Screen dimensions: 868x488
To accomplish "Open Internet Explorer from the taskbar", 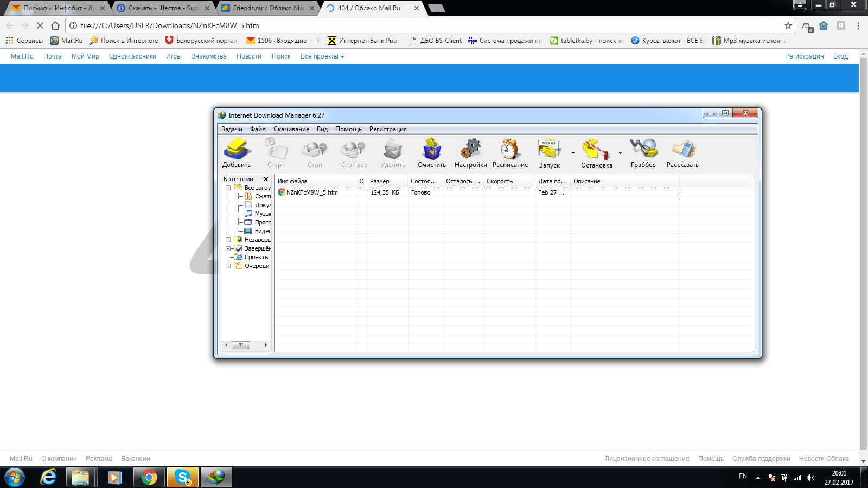I will click(48, 478).
